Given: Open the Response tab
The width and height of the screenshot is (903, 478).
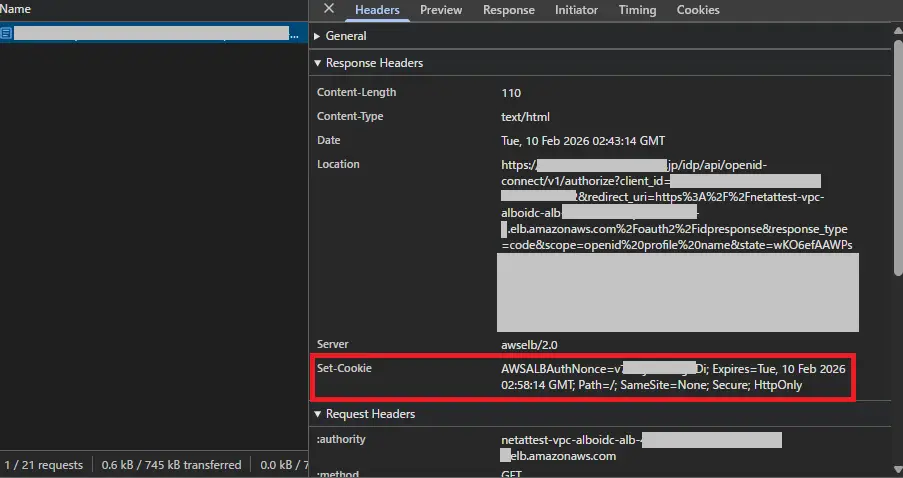Looking at the screenshot, I should click(x=508, y=10).
